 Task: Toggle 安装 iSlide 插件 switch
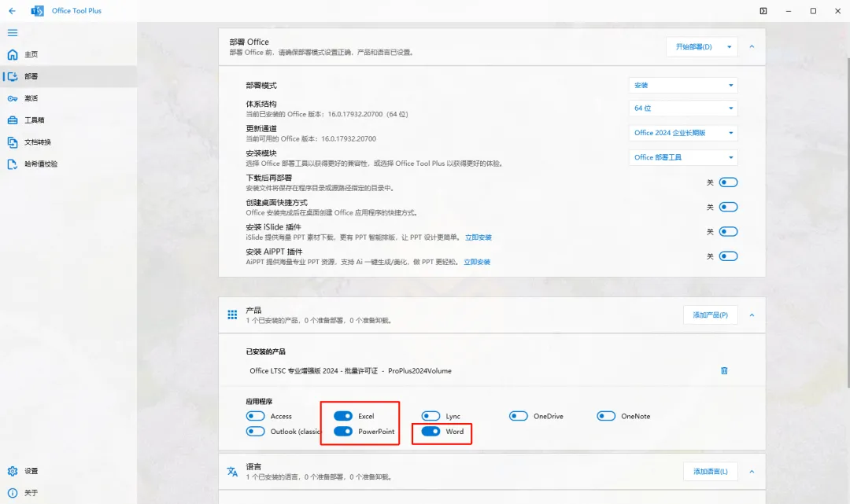(x=728, y=232)
